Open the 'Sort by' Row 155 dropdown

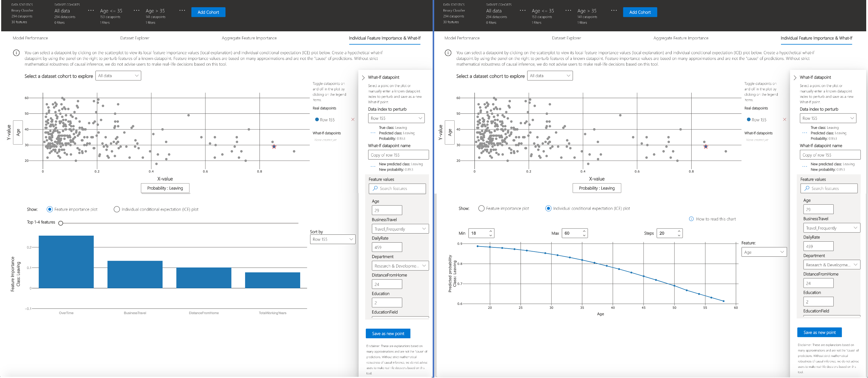[332, 239]
